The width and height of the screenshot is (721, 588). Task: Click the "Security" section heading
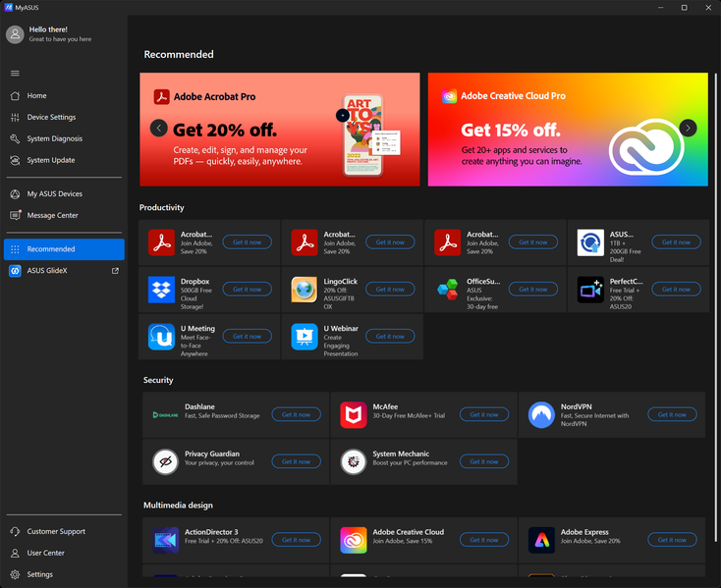pyautogui.click(x=158, y=380)
